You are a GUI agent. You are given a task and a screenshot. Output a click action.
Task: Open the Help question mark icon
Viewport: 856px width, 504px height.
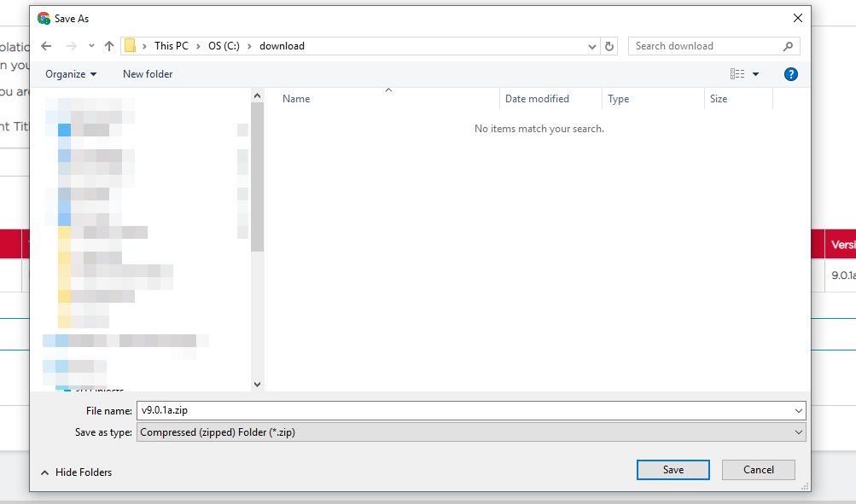coord(790,73)
